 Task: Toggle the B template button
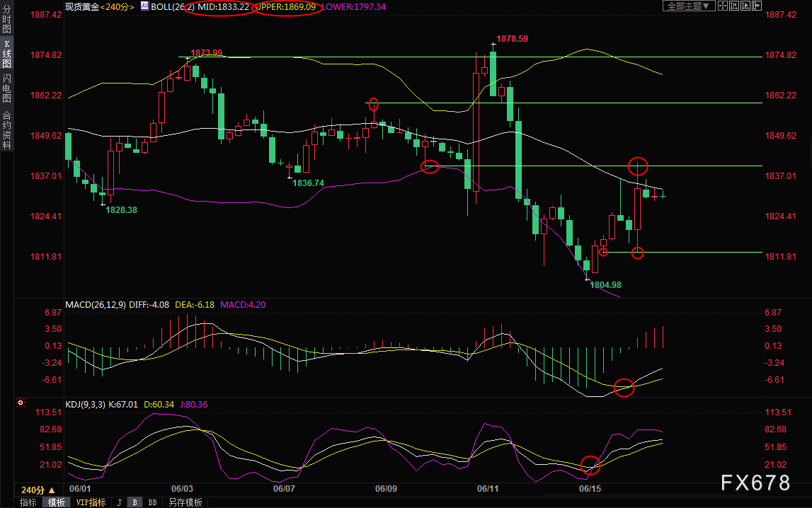(135, 502)
